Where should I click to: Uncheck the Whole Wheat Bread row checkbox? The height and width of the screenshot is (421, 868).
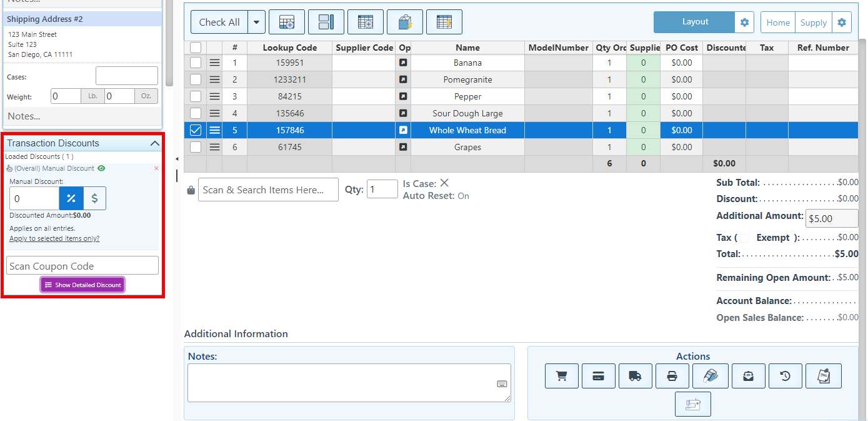tap(196, 130)
